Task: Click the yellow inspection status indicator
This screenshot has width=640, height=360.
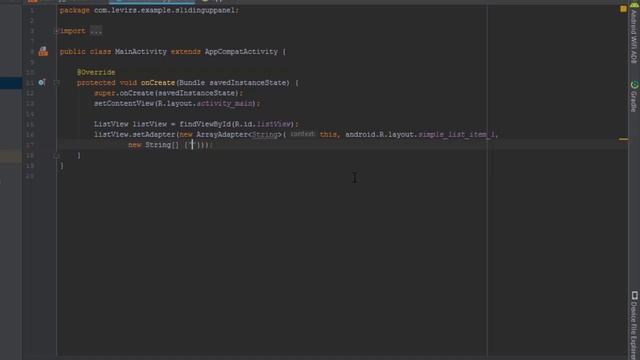Action: click(x=623, y=9)
